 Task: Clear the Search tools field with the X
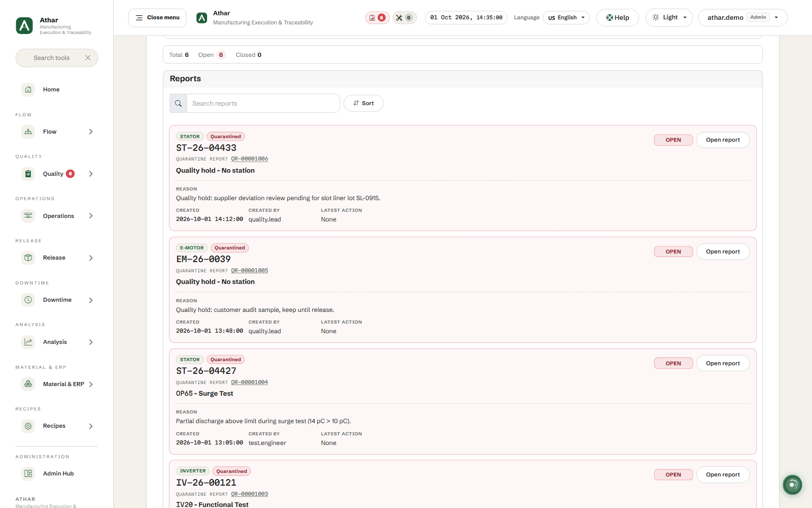coord(88,58)
